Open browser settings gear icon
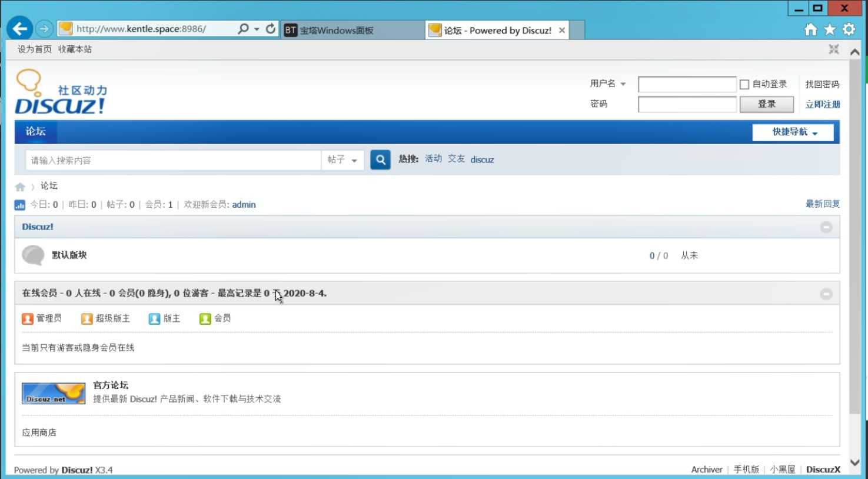This screenshot has height=479, width=868. 849,29
